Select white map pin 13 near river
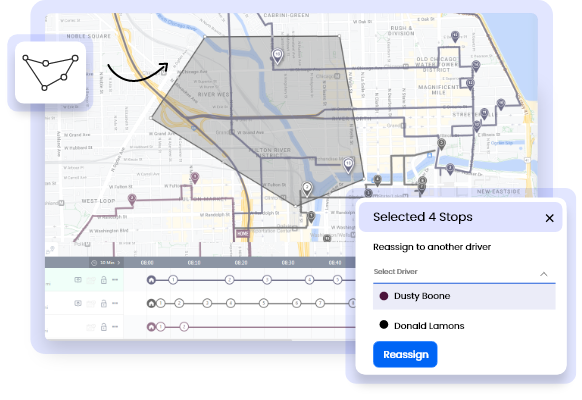Viewport: 582px width, 400px height. click(348, 165)
